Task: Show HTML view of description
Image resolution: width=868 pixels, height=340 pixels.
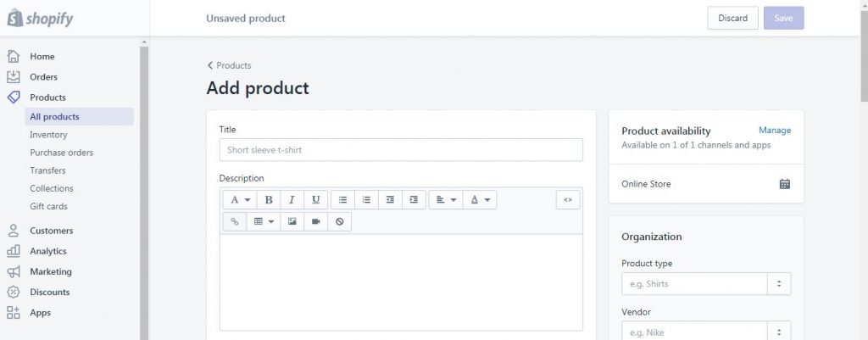Action: pos(568,200)
